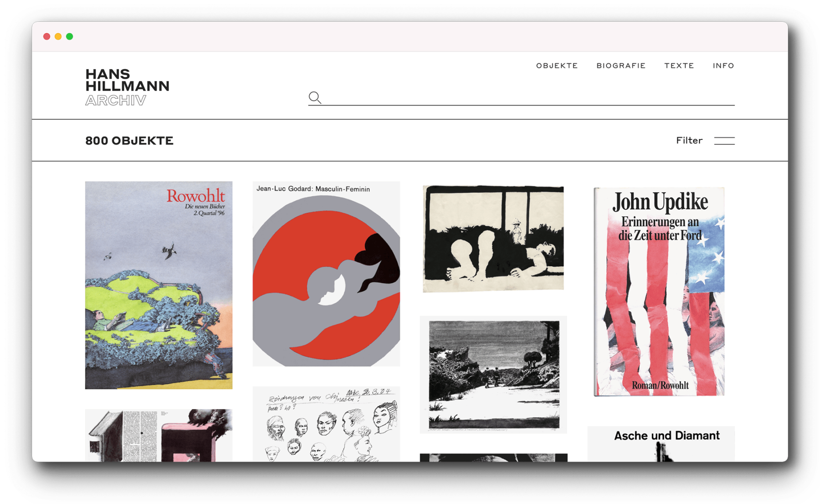
Task: Open the Asche und Diamant poster
Action: point(661,444)
